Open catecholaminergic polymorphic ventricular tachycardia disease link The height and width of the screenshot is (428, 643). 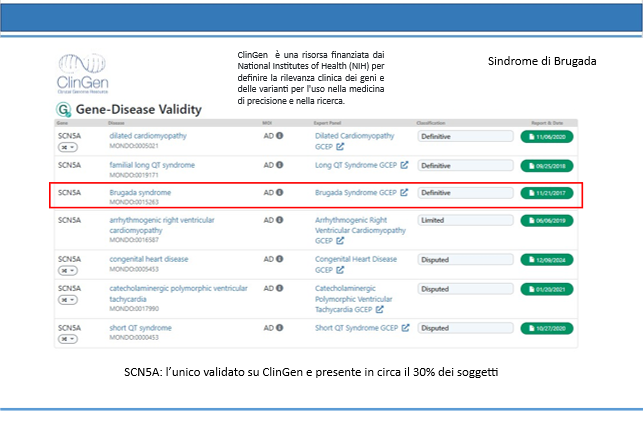click(178, 294)
